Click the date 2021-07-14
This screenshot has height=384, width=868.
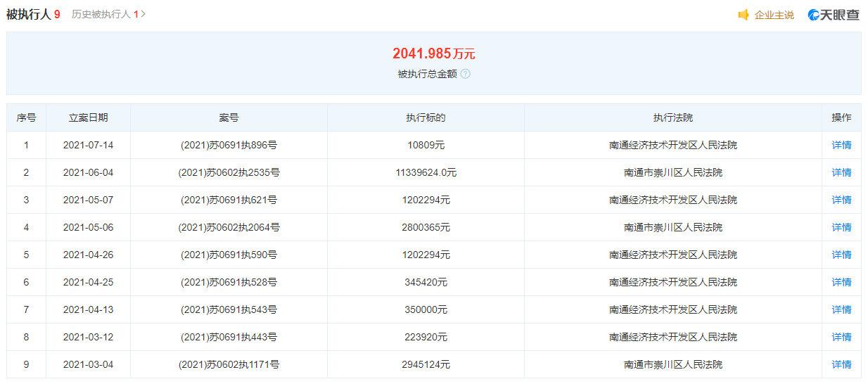pos(88,145)
